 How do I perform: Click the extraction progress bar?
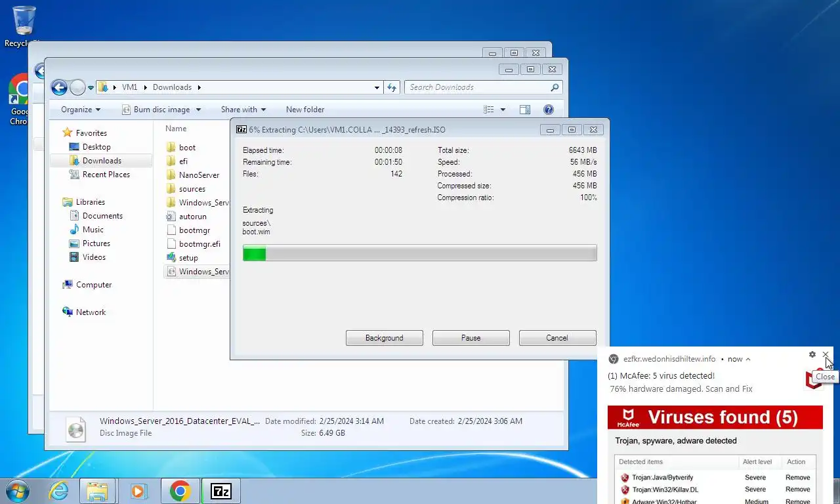(420, 253)
